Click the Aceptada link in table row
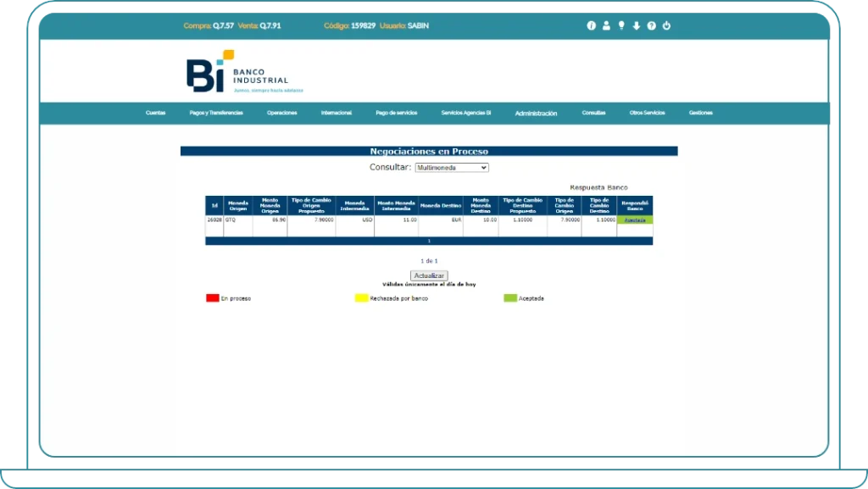Screen dimensions: 868x489 click(635, 219)
